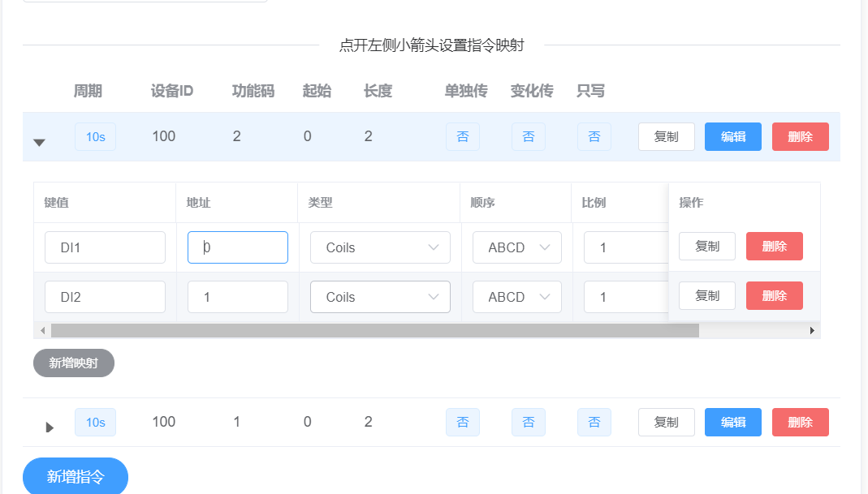Click the ratio field of DI2 row
868x494 pixels.
[x=626, y=297]
